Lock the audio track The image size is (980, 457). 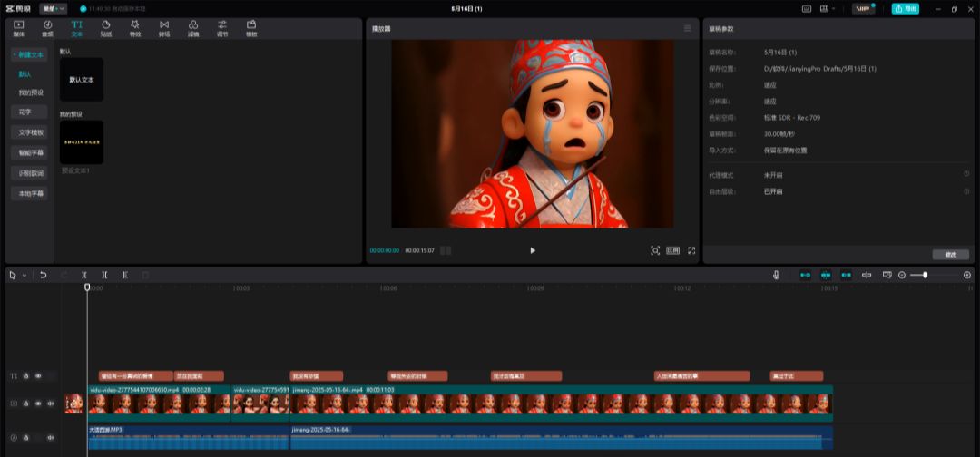click(25, 438)
